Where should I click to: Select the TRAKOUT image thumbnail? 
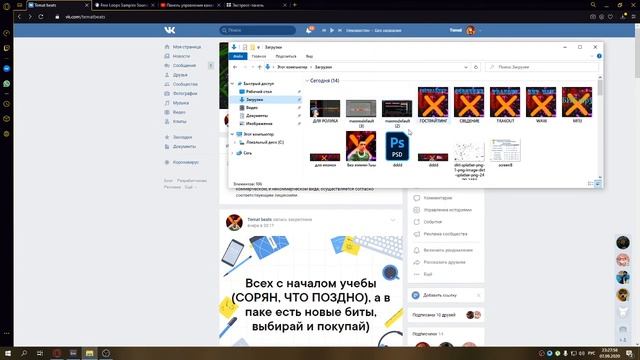pyautogui.click(x=505, y=102)
